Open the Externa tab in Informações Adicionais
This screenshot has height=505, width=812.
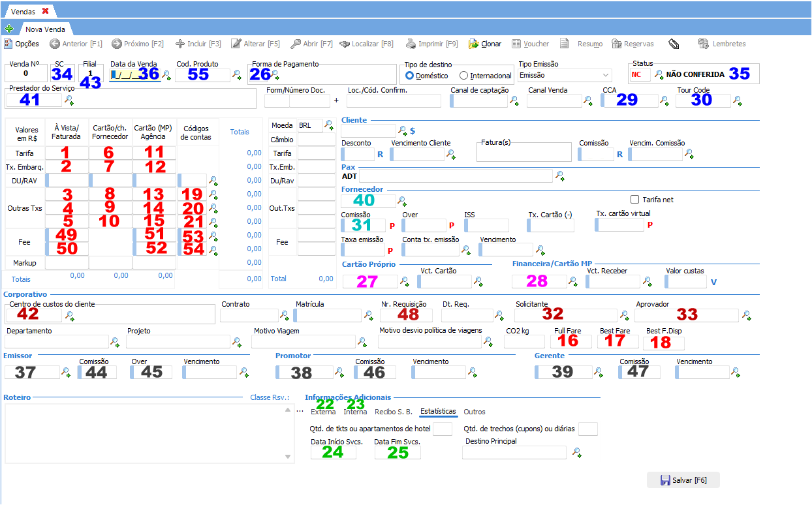coord(323,412)
